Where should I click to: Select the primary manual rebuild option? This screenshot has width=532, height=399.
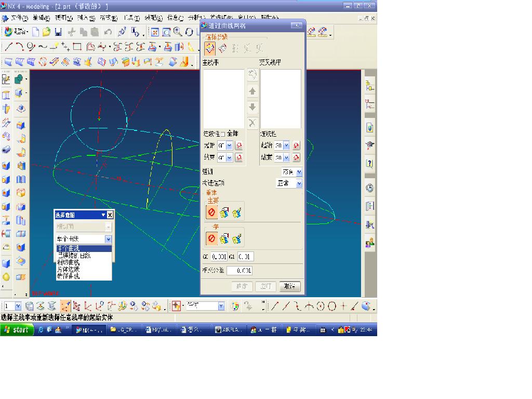pyautogui.click(x=224, y=212)
